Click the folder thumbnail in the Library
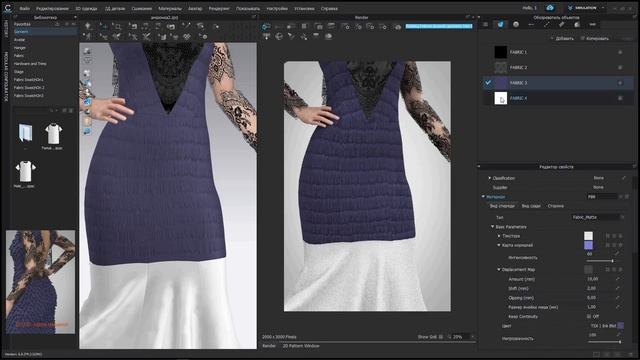 point(25,133)
